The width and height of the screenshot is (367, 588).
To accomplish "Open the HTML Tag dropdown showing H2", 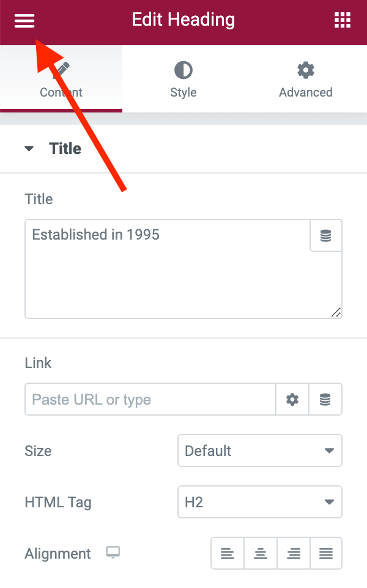I will tap(260, 502).
